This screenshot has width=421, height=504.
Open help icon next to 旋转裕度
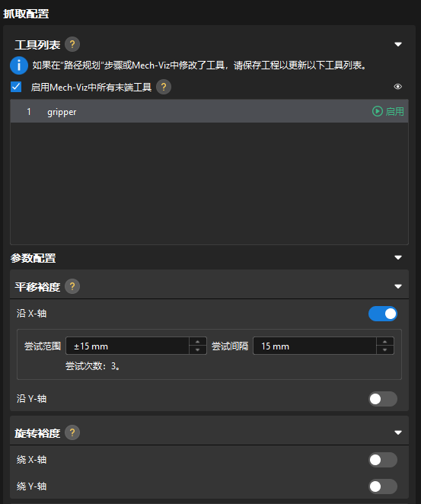click(72, 432)
